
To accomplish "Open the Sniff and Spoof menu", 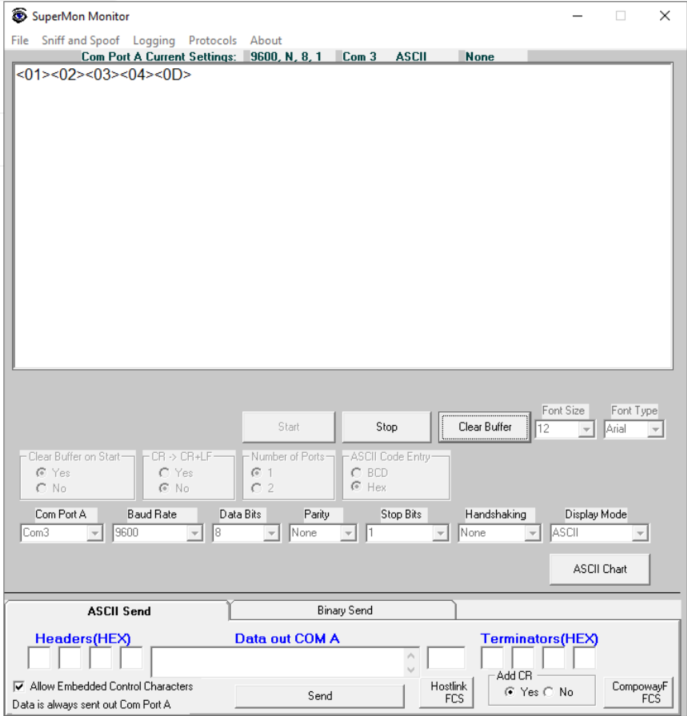I will coord(80,40).
